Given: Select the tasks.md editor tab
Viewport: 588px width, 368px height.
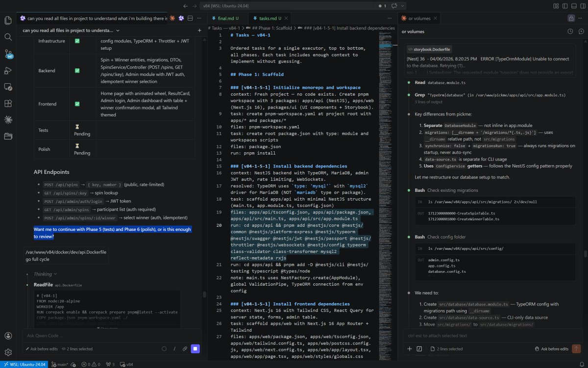Looking at the screenshot, I should pos(267,18).
